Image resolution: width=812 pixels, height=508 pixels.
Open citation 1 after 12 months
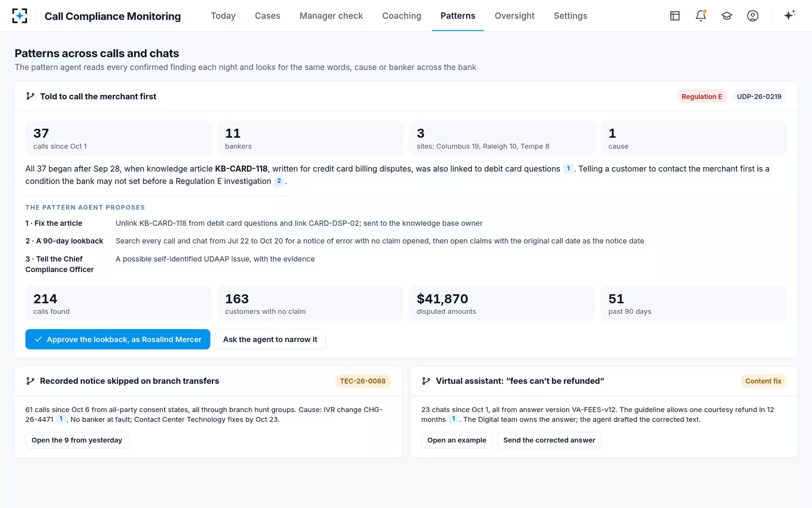[453, 419]
